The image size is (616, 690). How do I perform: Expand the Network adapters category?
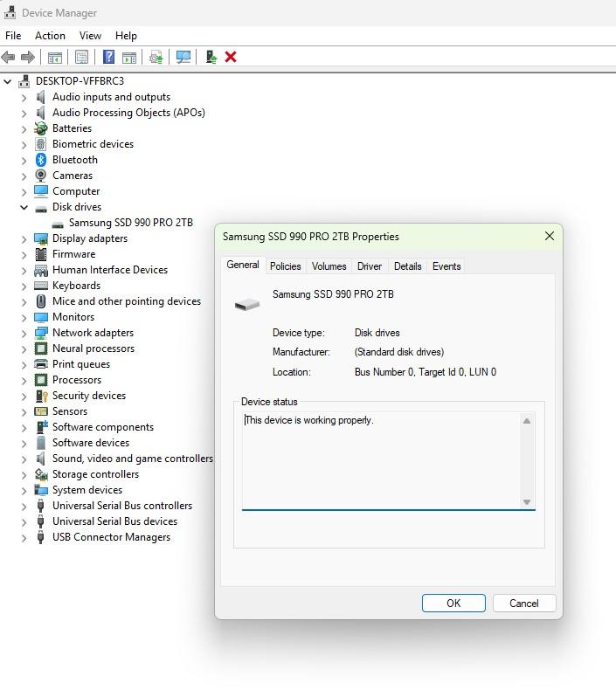click(x=24, y=333)
